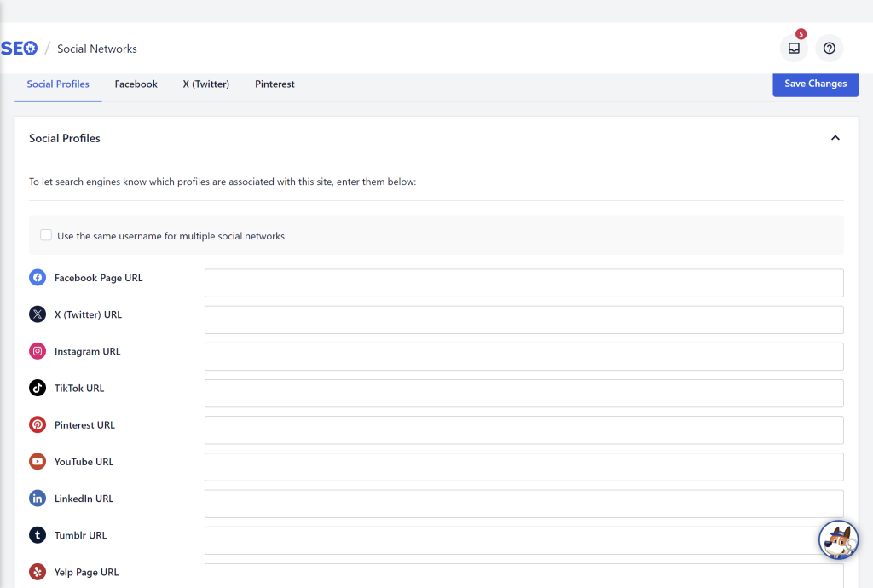The width and height of the screenshot is (873, 588).
Task: Enable same username for multiple networks checkbox
Action: [46, 235]
